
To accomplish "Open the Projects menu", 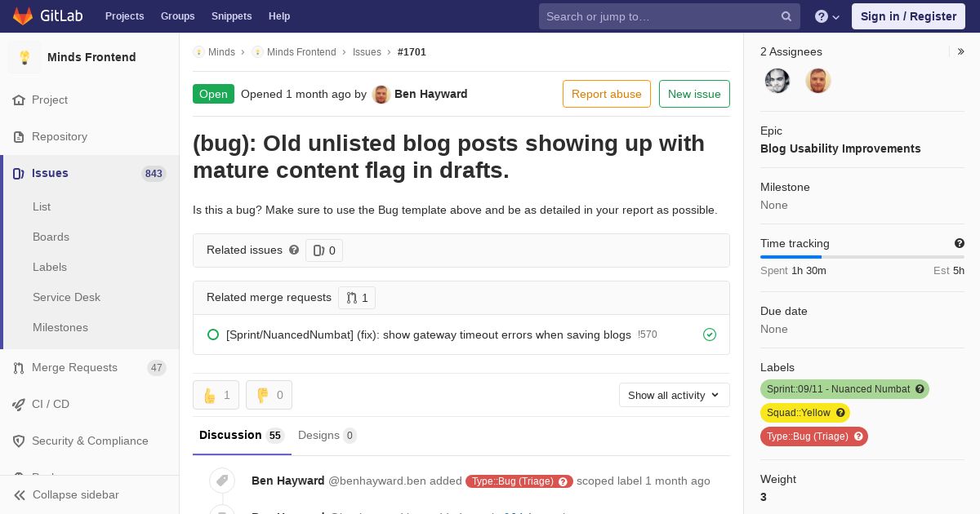I will 125,16.
